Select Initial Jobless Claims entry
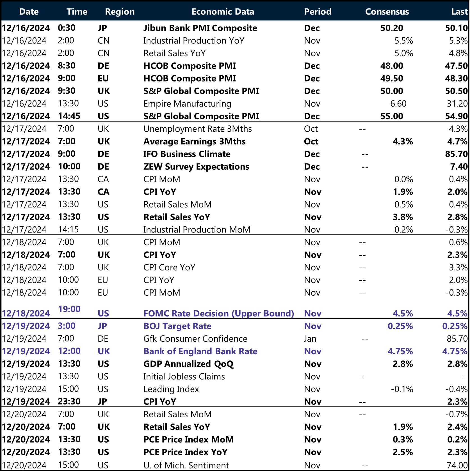Viewport: 470px width, 476px height. click(184, 377)
